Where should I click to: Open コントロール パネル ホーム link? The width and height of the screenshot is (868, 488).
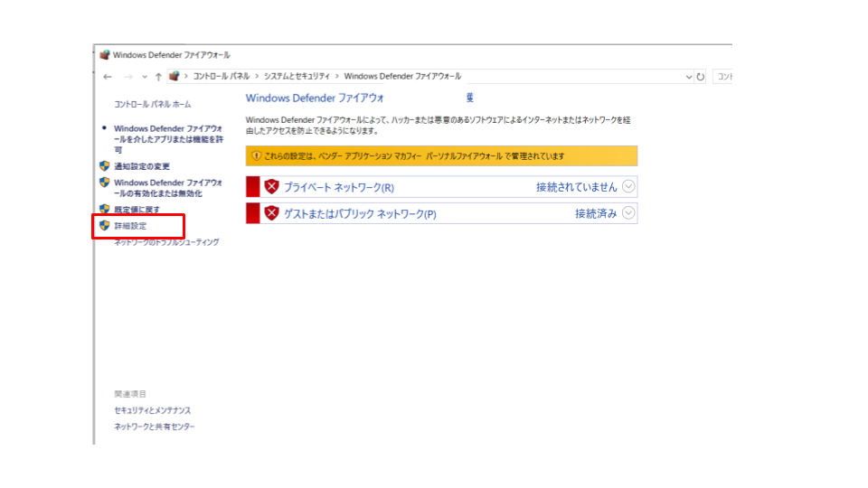point(152,104)
